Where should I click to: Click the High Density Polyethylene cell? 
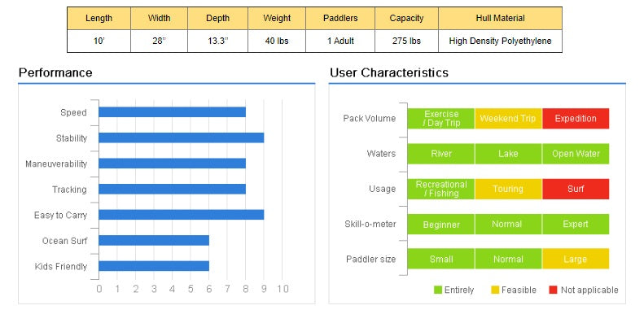coord(500,41)
